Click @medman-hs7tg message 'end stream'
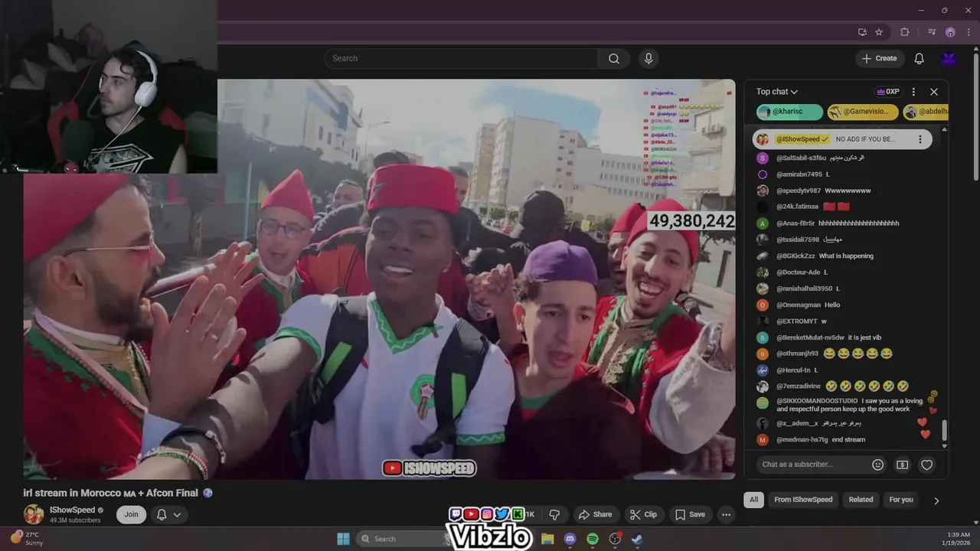 (x=848, y=439)
